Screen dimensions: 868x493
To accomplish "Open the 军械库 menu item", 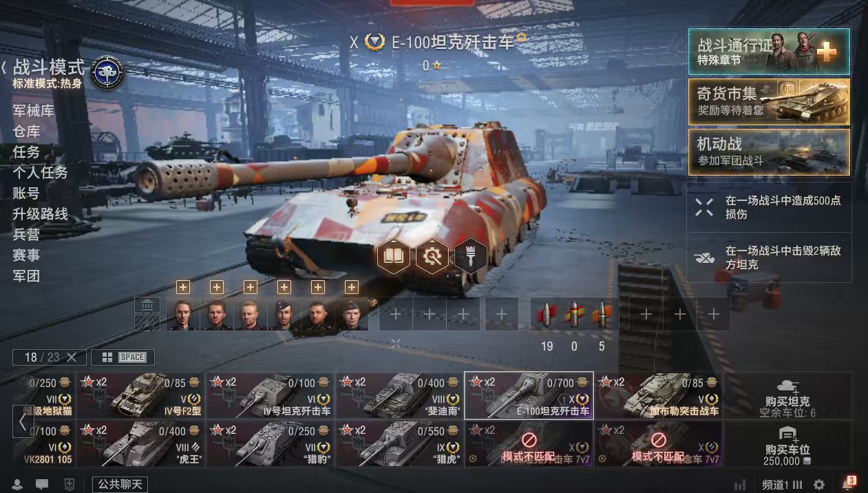I will [33, 111].
